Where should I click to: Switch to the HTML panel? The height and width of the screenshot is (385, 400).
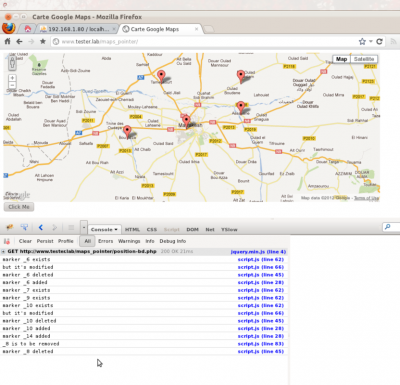click(x=132, y=229)
